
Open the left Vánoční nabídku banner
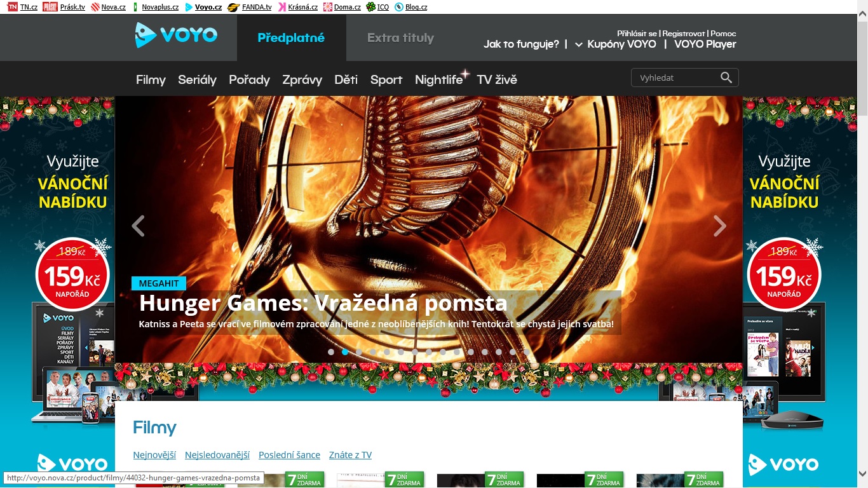click(57, 292)
